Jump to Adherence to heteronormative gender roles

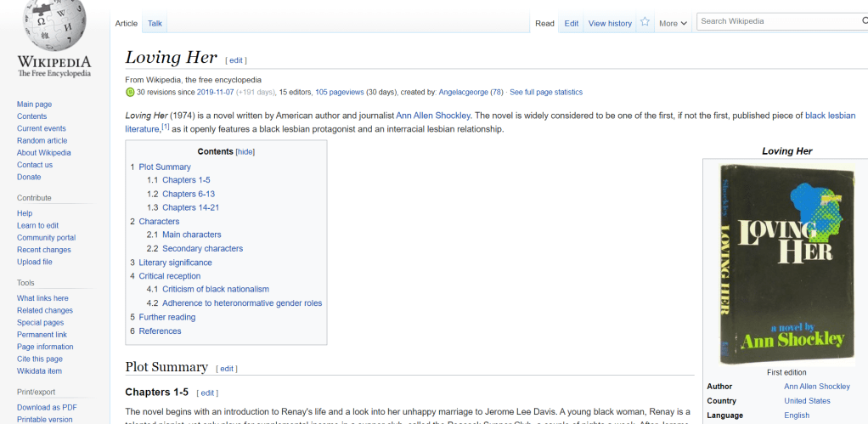point(242,303)
